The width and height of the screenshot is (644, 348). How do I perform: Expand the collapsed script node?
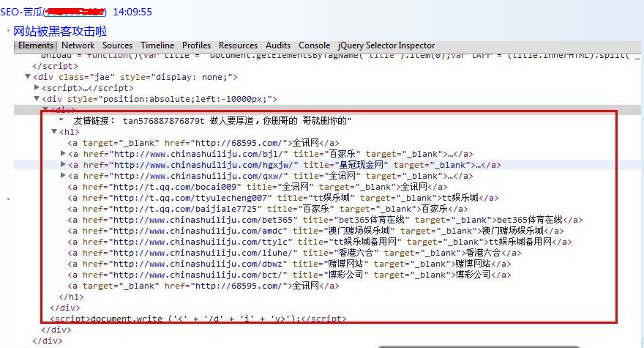[x=37, y=87]
